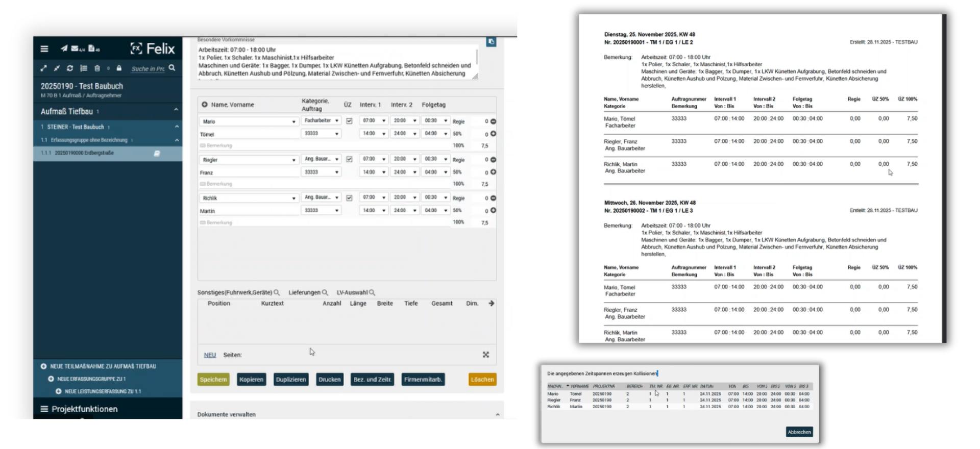
Task: Click Abbrechen in the collision dialog
Action: pos(799,432)
